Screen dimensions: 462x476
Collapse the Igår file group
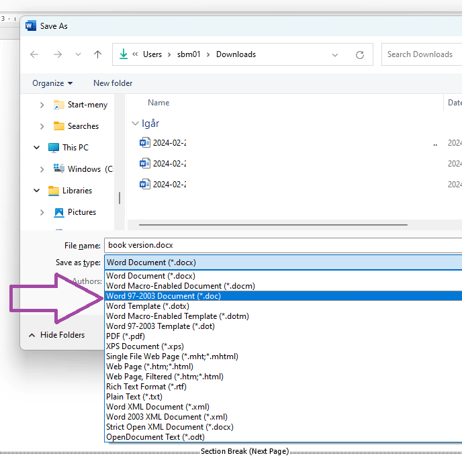point(135,124)
